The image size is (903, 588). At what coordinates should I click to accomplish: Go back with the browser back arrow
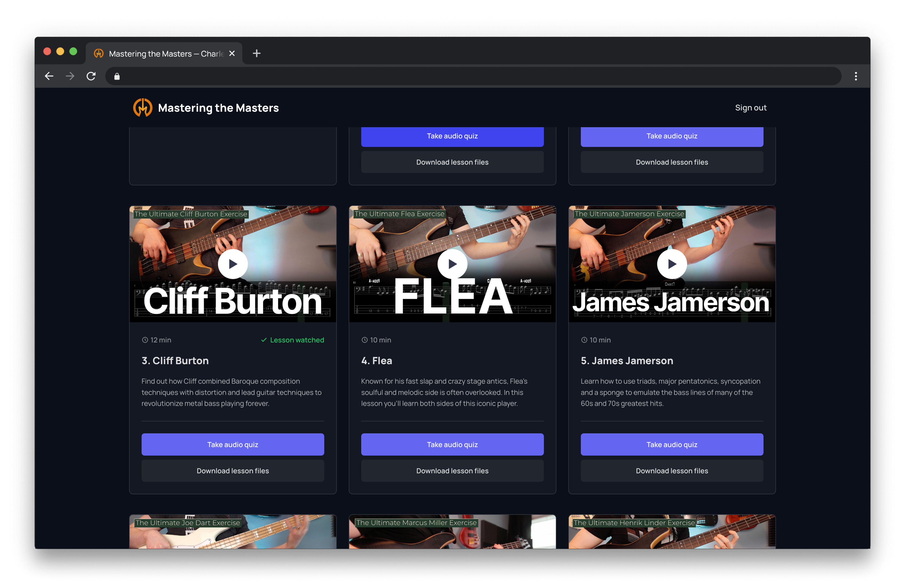tap(49, 76)
